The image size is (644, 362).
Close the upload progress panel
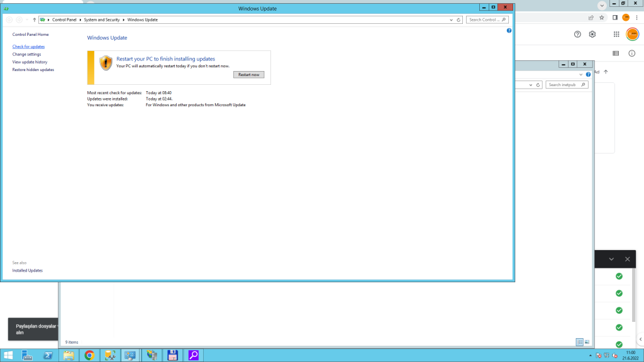pyautogui.click(x=627, y=259)
